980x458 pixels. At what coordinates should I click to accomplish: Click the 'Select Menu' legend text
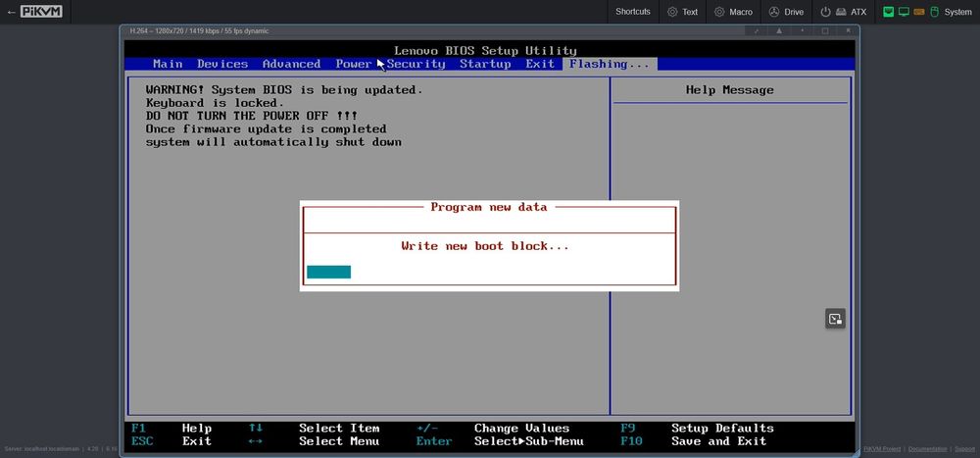pos(339,441)
